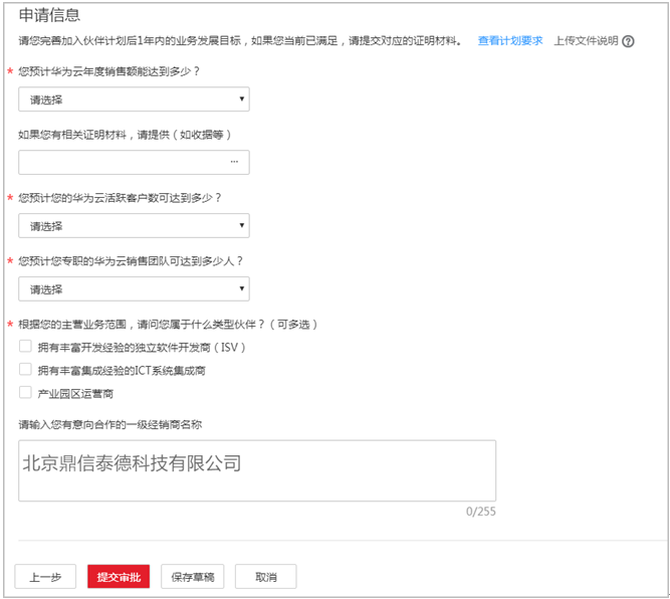Click the proof materials upload field
Viewport: 670px width, 599px height.
pyautogui.click(x=134, y=162)
